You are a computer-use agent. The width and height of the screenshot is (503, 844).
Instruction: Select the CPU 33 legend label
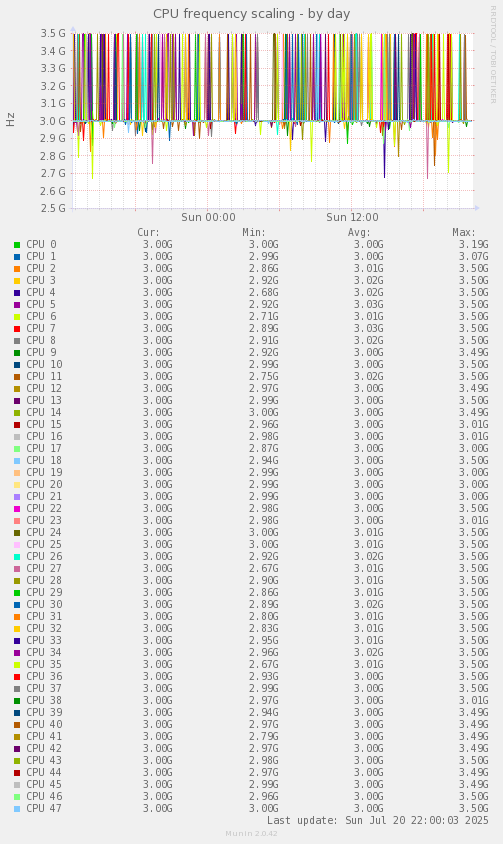point(44,641)
